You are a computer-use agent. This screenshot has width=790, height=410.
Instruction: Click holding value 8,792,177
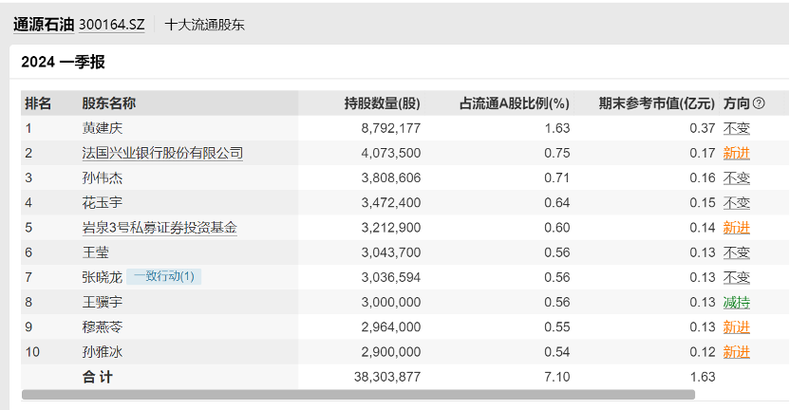click(391, 128)
